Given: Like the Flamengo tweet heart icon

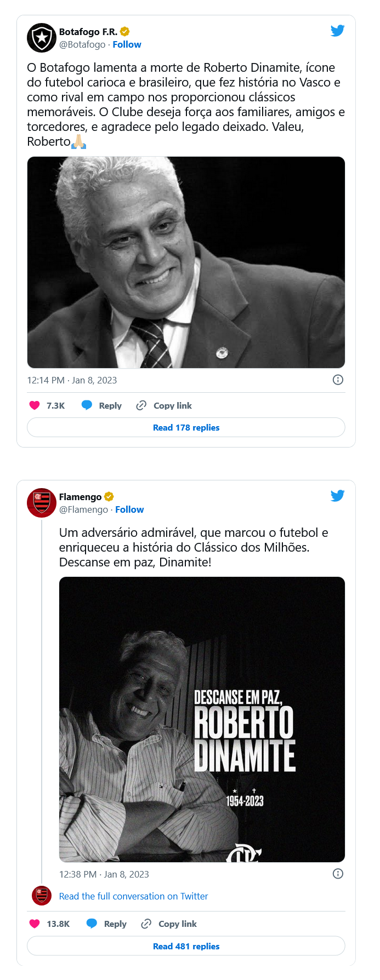Looking at the screenshot, I should pos(35,924).
